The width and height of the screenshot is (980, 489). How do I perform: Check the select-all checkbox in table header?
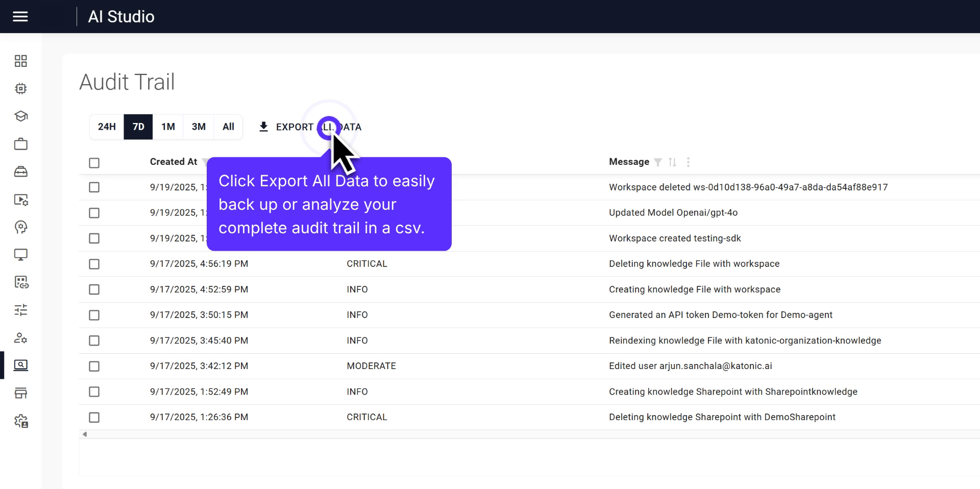pyautogui.click(x=94, y=163)
